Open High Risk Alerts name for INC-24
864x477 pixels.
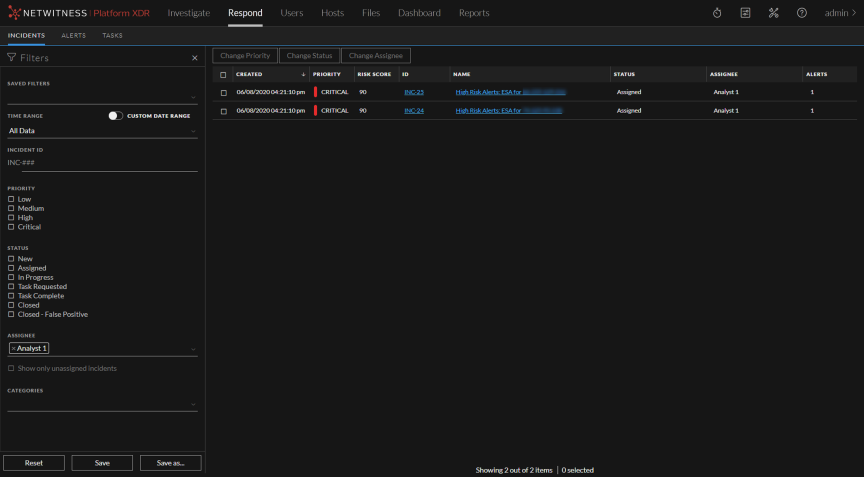click(509, 111)
